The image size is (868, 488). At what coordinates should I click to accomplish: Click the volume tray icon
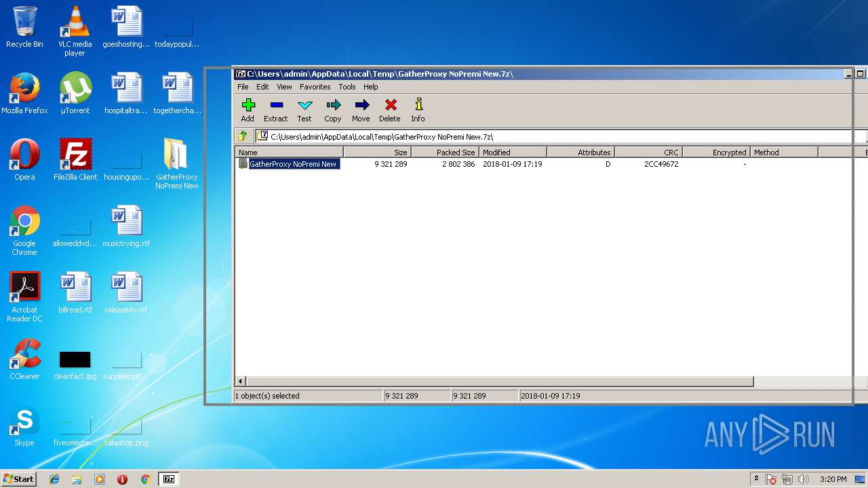click(x=804, y=480)
